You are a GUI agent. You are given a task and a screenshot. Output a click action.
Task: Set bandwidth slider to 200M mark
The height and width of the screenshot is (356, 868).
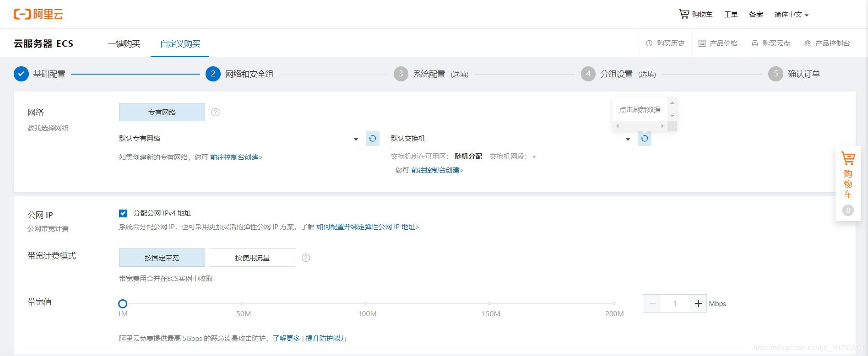pyautogui.click(x=614, y=303)
